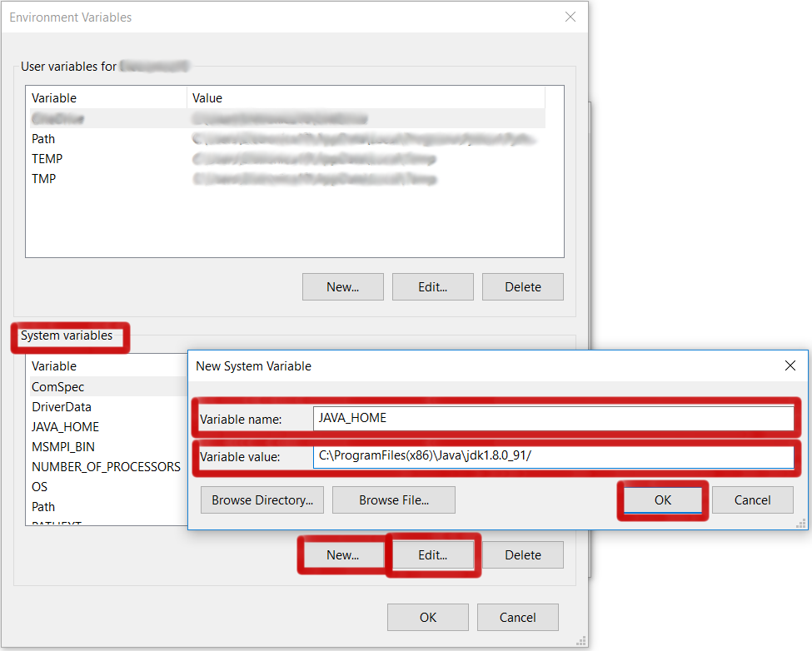Select the TMP user variable
This screenshot has width=812, height=651.
click(42, 178)
